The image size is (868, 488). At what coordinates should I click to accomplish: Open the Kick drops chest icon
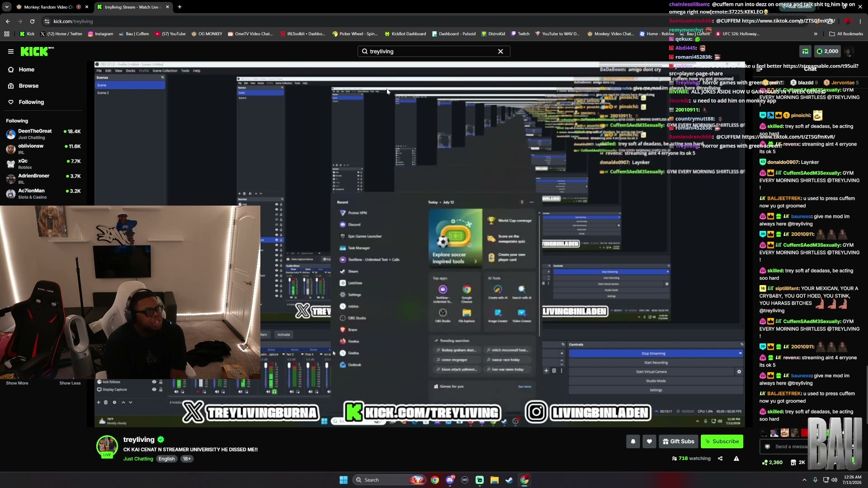coord(805,52)
